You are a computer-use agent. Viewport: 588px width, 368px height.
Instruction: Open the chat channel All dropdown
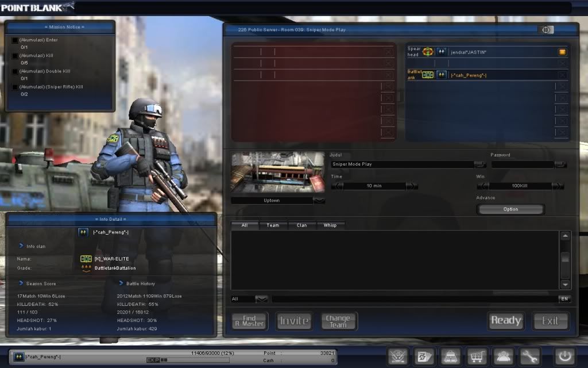tap(261, 299)
